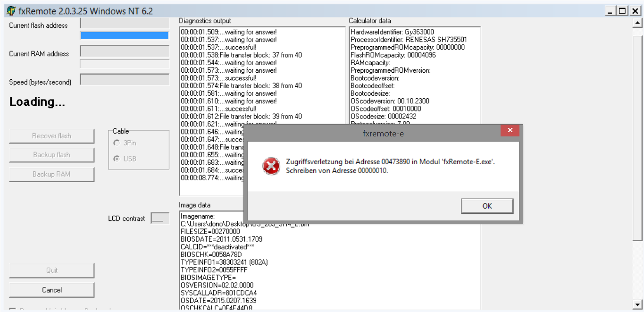The width and height of the screenshot is (644, 312).
Task: Click the window scrollbar up arrow
Action: click(638, 22)
